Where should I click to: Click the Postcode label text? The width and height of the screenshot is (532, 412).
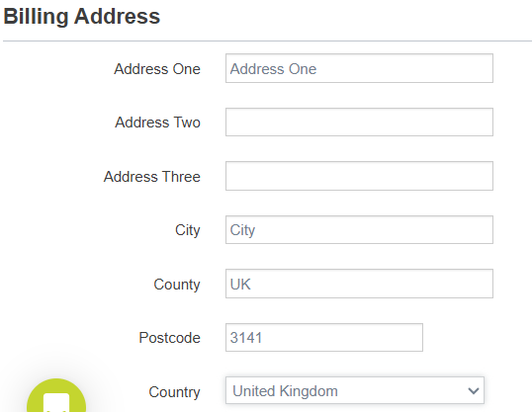(170, 338)
